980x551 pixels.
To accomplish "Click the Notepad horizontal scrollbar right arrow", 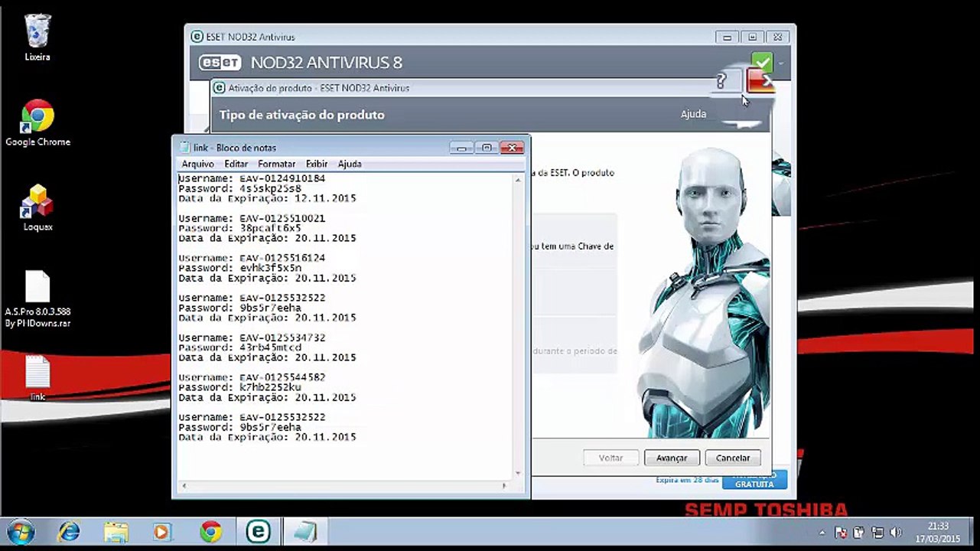I will tap(504, 486).
